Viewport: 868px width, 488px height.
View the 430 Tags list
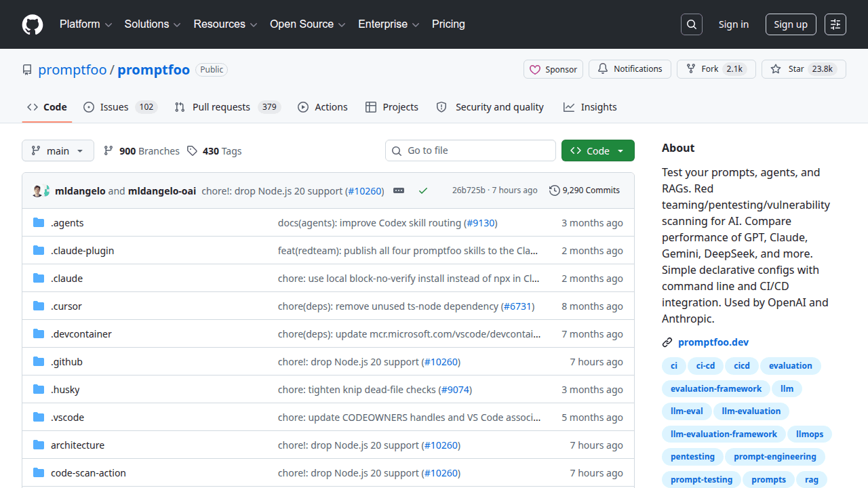pos(214,150)
